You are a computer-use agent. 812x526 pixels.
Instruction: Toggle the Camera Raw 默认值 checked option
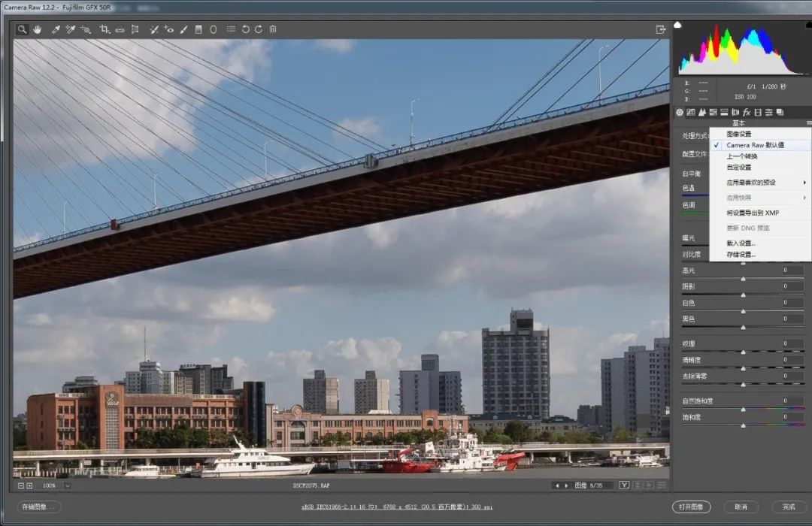tap(755, 145)
